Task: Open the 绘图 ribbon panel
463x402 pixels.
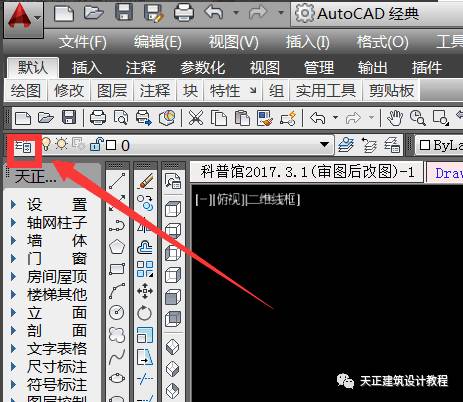Action: tap(26, 90)
